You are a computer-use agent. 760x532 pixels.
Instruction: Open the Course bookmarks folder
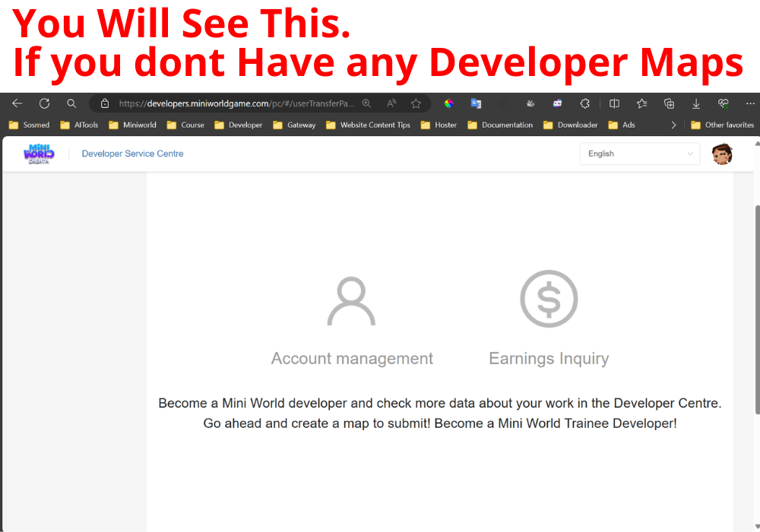point(185,125)
